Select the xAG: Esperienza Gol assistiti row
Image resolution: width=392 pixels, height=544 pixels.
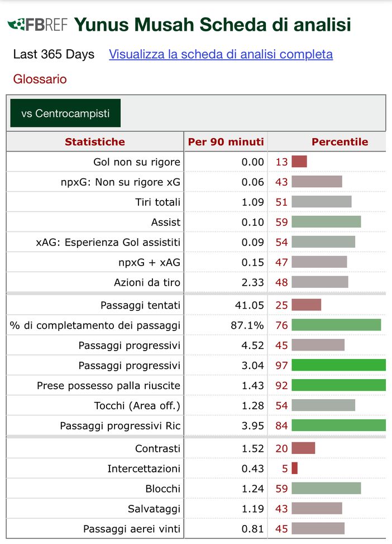tap(108, 243)
